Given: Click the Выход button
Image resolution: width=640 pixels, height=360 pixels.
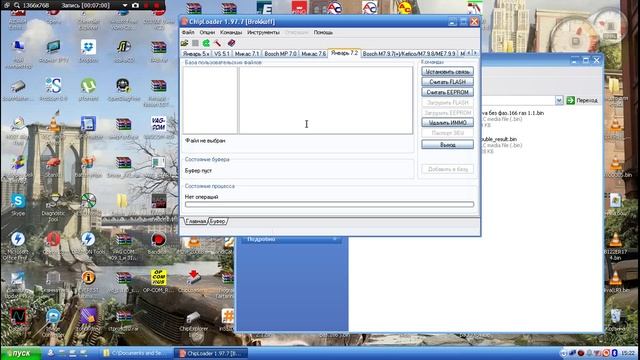Looking at the screenshot, I should point(447,144).
